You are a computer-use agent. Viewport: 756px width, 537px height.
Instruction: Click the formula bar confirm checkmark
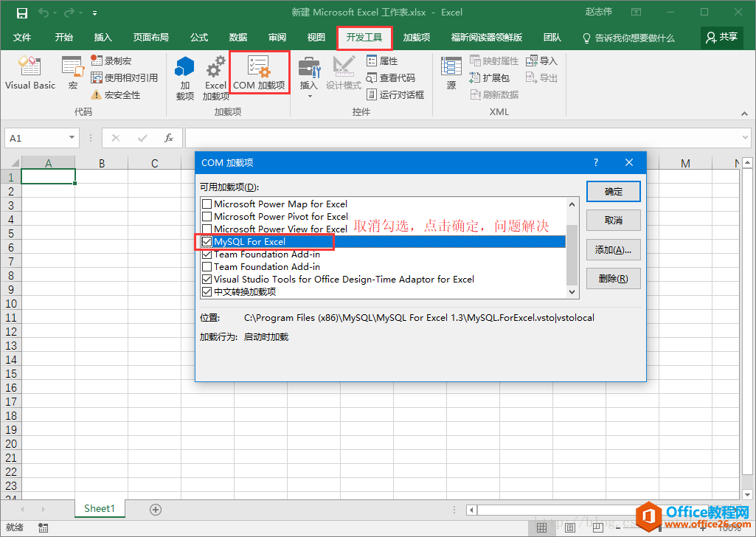(x=142, y=138)
